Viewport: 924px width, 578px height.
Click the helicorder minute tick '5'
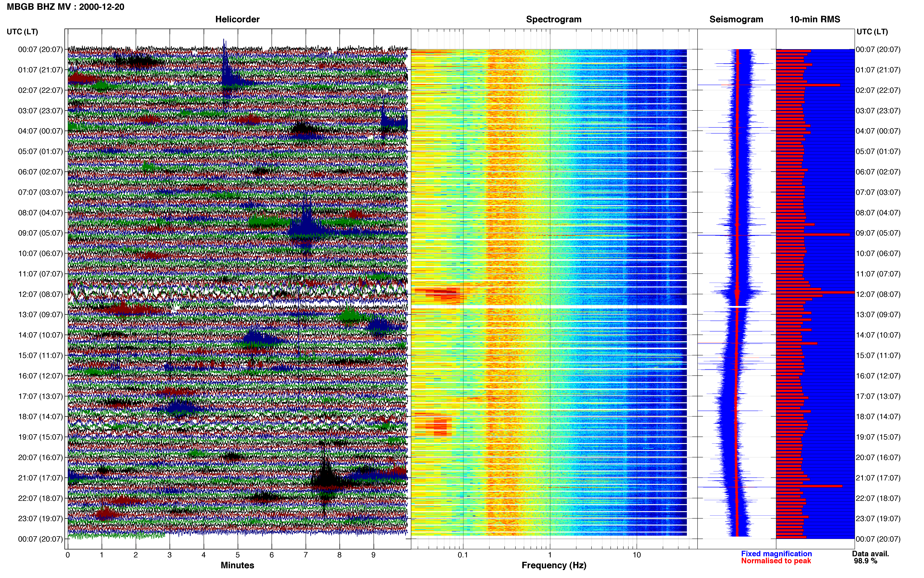tap(238, 555)
